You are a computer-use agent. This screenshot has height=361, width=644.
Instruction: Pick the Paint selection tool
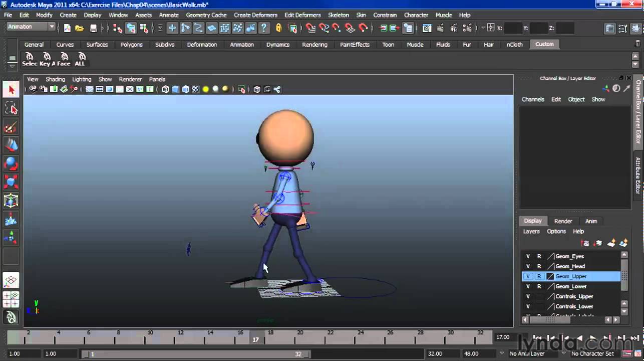11,127
